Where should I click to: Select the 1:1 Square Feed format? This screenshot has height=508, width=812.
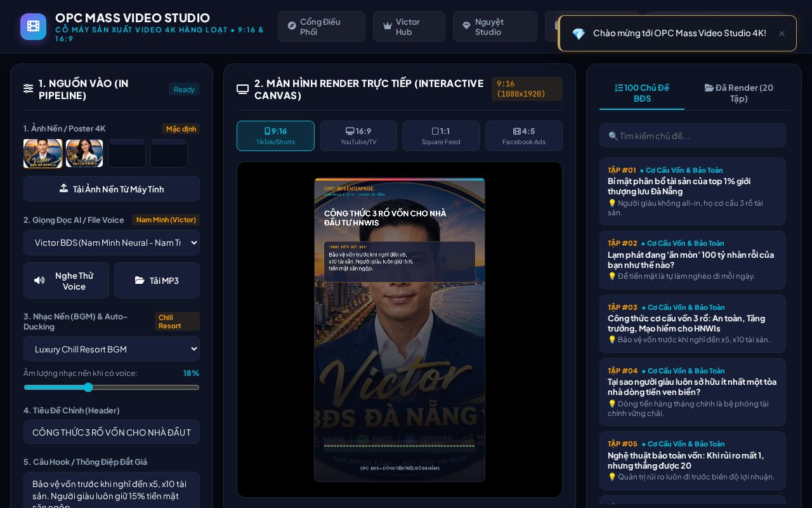[441, 136]
